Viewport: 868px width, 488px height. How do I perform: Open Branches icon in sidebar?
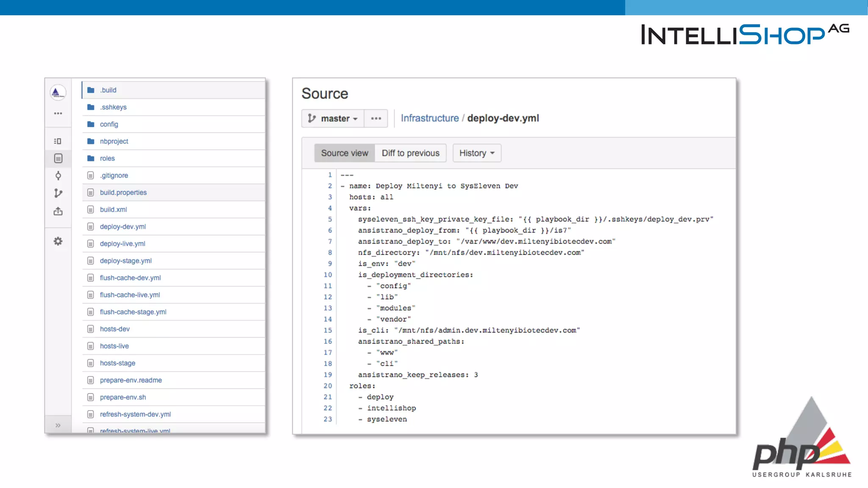(58, 193)
